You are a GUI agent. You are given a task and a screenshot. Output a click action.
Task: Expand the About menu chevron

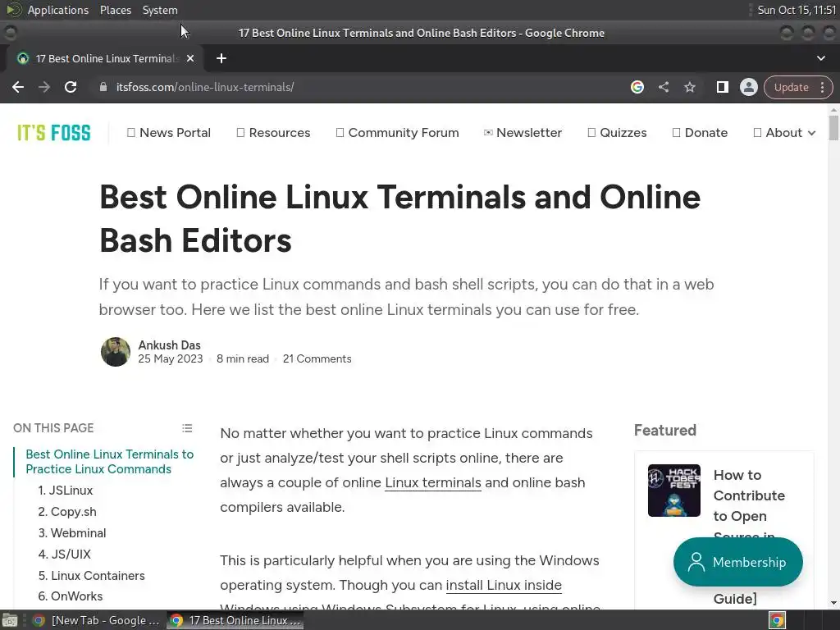811,133
